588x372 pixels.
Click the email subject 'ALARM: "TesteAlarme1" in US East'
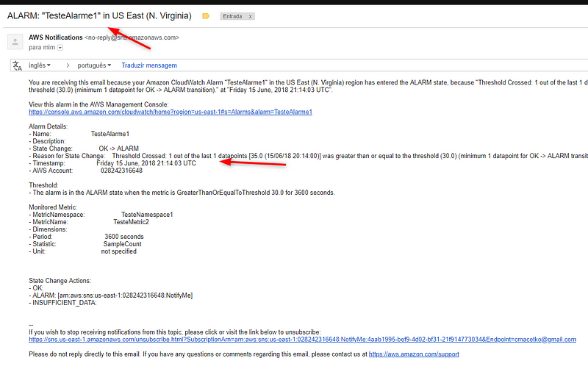pos(99,15)
